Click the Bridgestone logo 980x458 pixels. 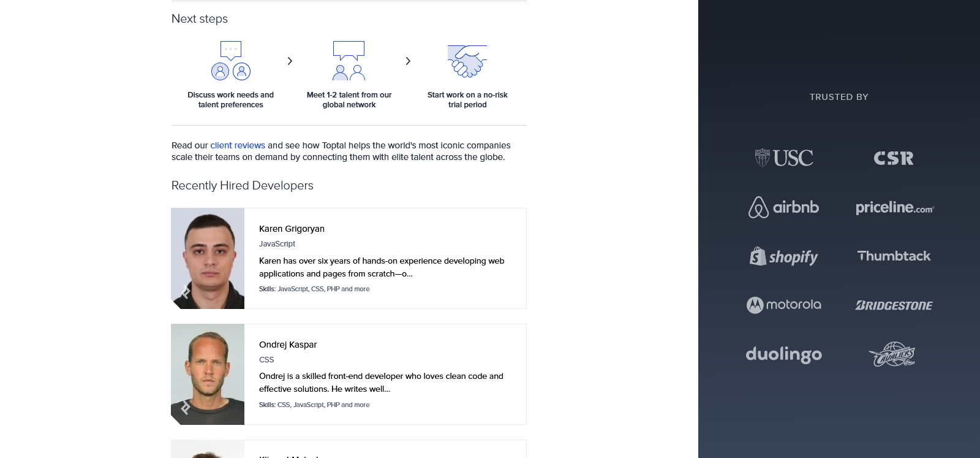(894, 305)
